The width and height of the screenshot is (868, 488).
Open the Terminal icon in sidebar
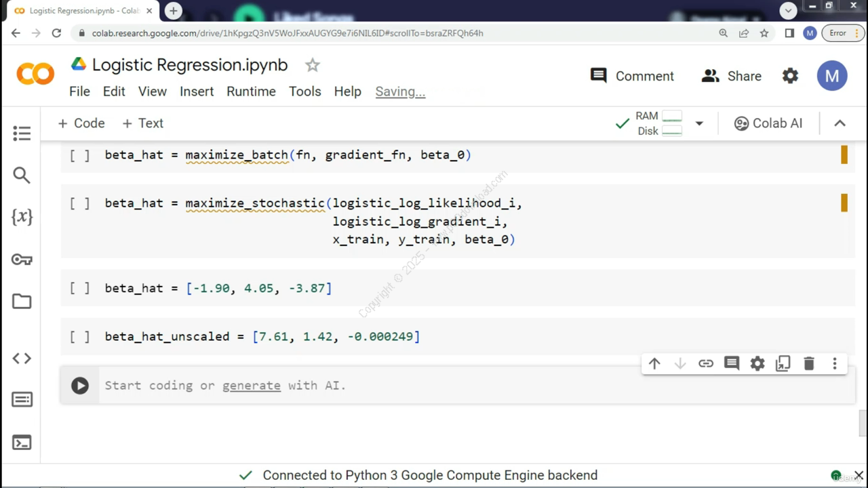point(22,443)
